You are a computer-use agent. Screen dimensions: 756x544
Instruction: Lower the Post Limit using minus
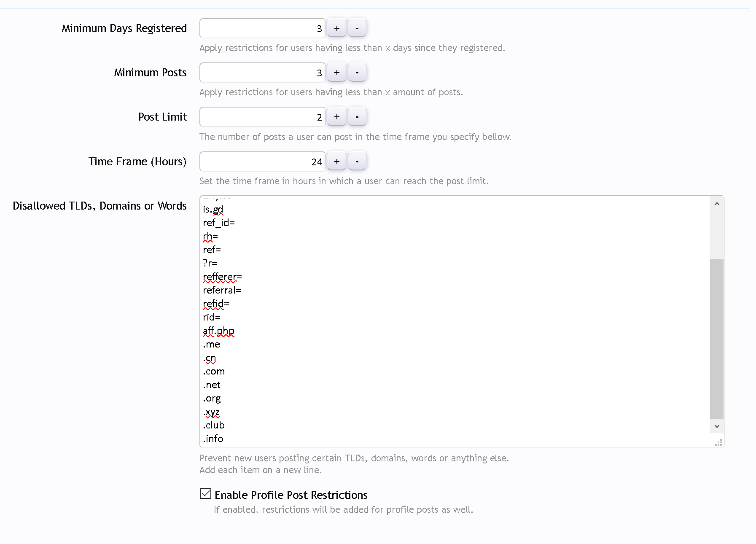click(x=357, y=117)
